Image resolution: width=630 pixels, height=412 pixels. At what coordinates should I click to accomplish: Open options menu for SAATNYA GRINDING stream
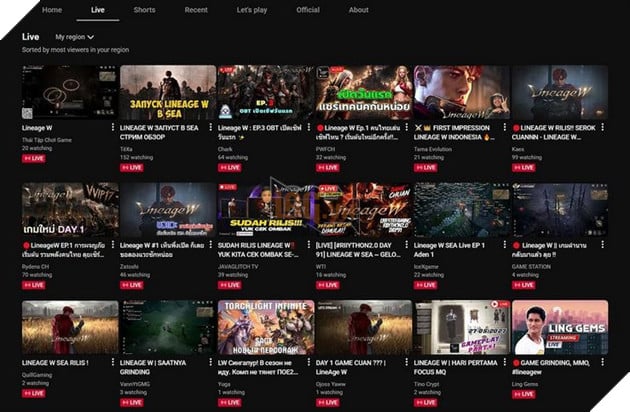(211, 362)
